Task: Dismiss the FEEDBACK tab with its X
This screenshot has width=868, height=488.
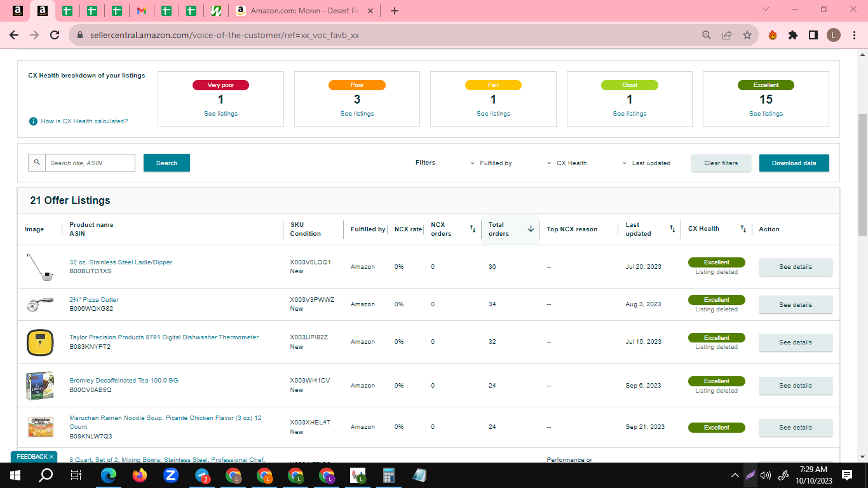Action: click(51, 457)
